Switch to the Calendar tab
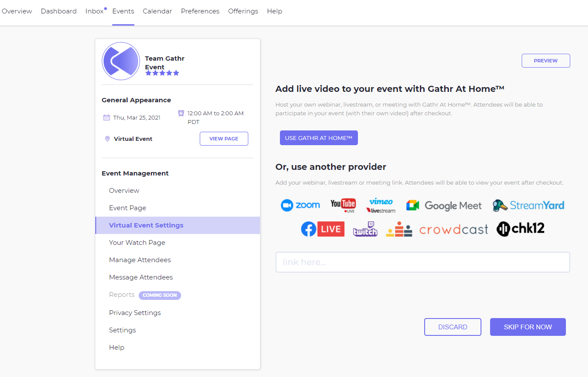 click(157, 11)
